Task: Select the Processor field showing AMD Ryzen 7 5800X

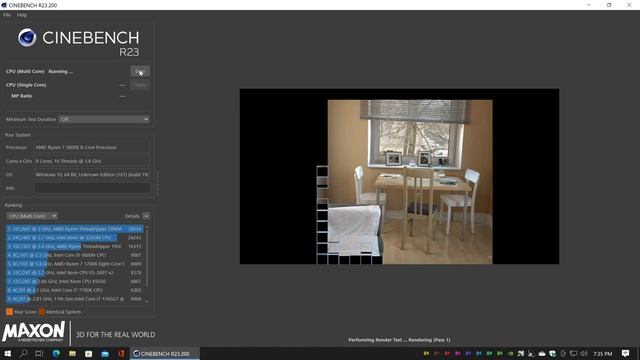Action: pos(92,147)
